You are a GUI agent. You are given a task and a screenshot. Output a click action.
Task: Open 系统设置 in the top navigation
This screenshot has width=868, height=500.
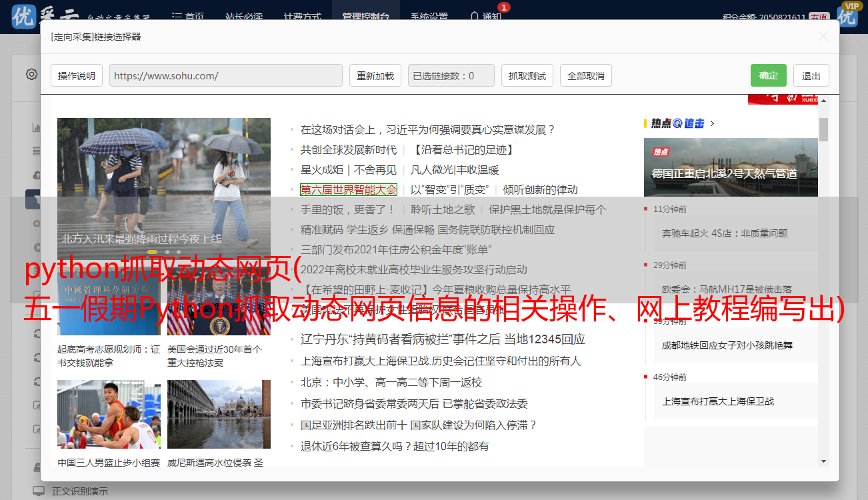429,17
